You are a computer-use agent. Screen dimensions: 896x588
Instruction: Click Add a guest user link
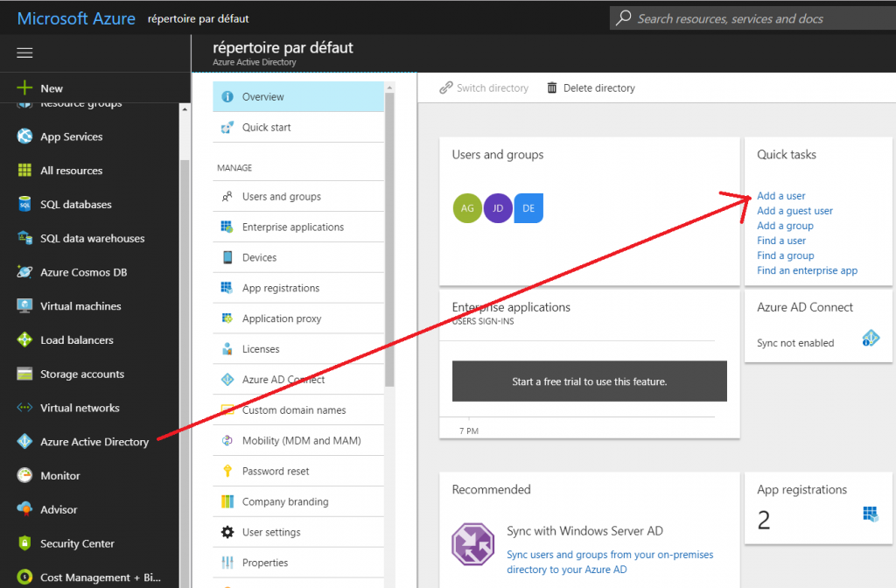pos(794,210)
